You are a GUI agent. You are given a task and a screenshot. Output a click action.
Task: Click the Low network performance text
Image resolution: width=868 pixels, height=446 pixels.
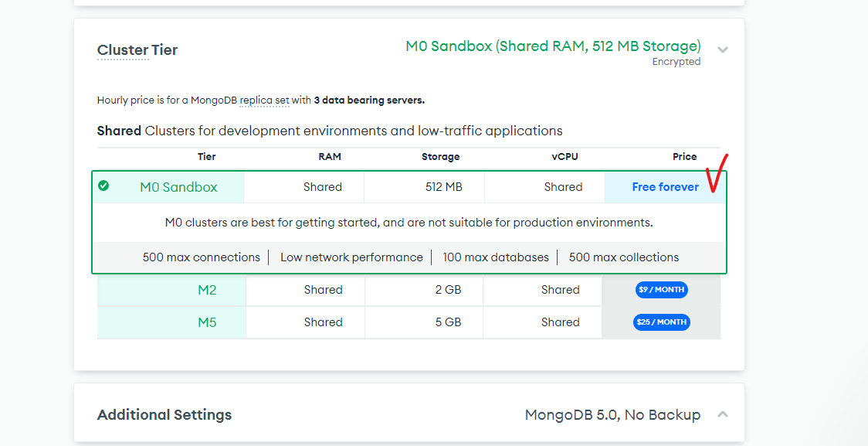(351, 257)
